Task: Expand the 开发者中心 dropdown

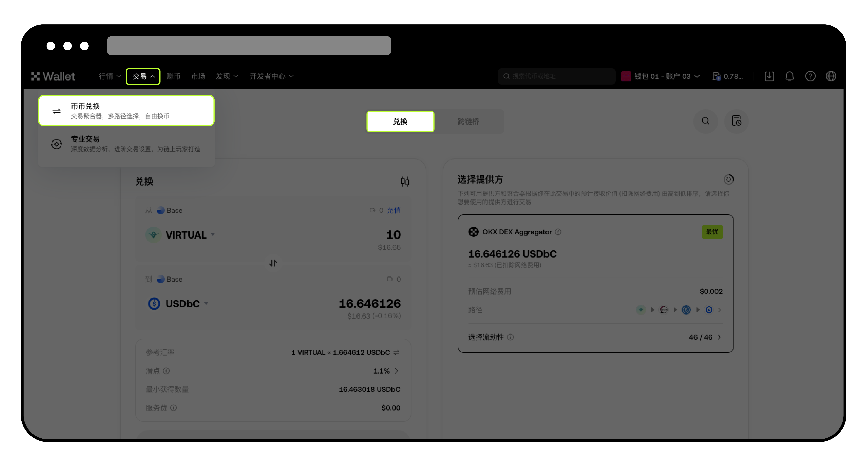Action: (x=272, y=76)
